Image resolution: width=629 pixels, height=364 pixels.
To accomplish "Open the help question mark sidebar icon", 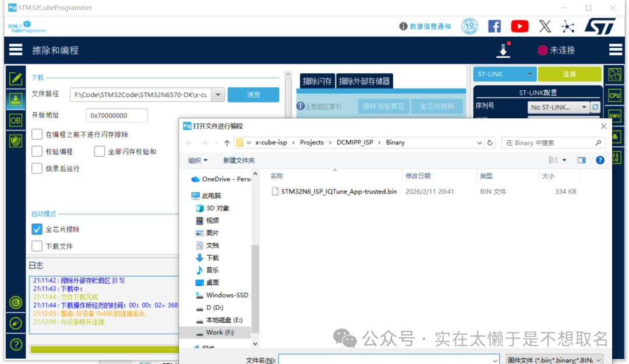I will pyautogui.click(x=16, y=344).
